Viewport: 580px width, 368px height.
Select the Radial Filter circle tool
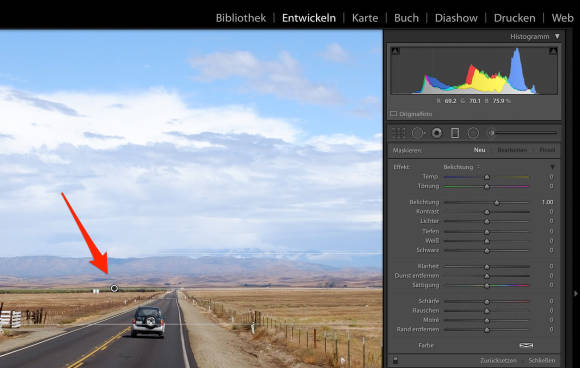coord(473,133)
